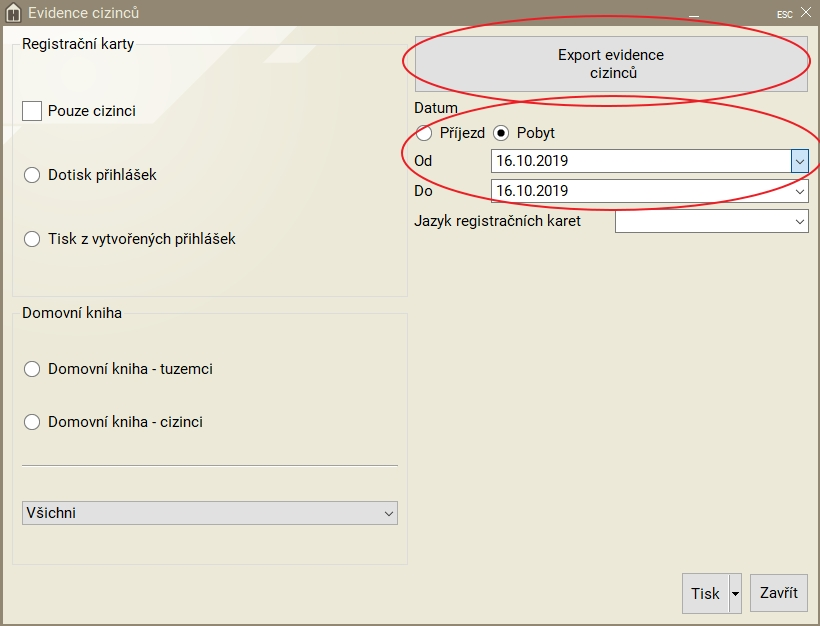Screen dimensions: 820x626
Task: Enable the Pouze cizinci checkbox
Action: point(32,111)
